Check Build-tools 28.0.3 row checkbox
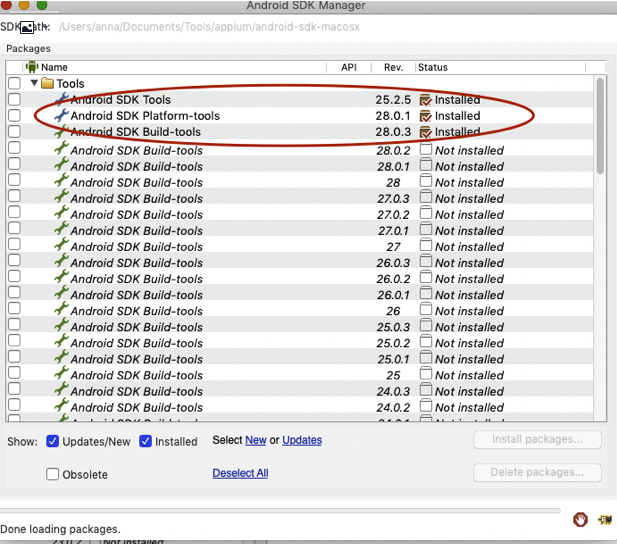Viewport: 617px width, 544px height. 14,131
